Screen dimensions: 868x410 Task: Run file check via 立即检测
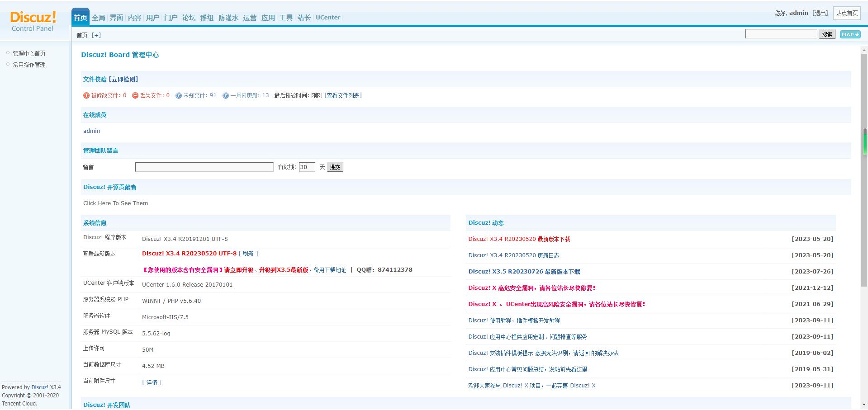click(x=123, y=79)
